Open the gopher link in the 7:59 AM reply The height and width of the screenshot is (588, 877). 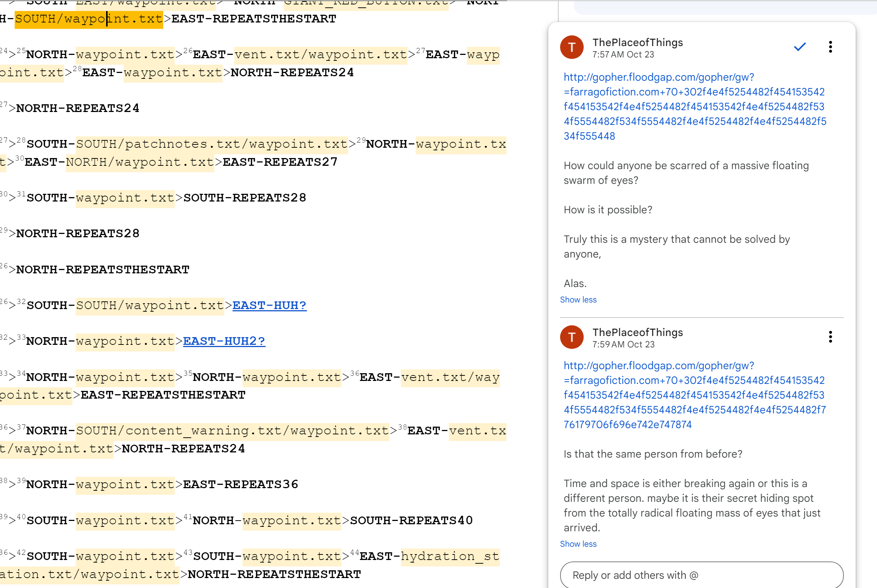point(693,395)
